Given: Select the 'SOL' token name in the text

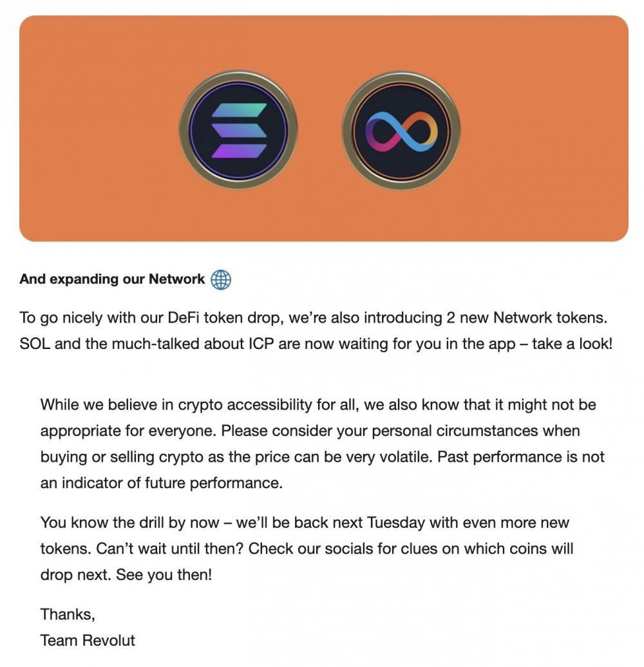Looking at the screenshot, I should tap(35, 344).
